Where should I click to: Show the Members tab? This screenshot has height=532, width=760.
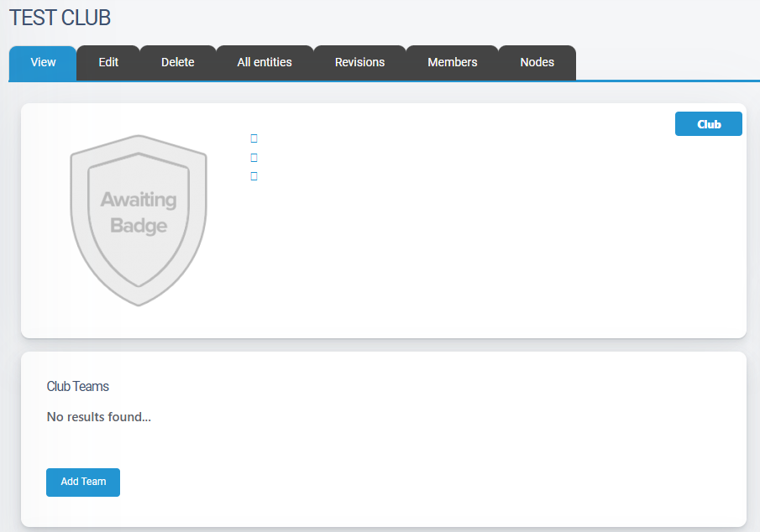click(x=452, y=63)
